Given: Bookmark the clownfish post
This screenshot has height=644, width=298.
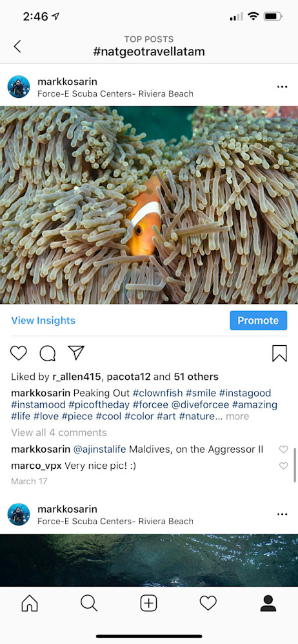Looking at the screenshot, I should [x=279, y=353].
